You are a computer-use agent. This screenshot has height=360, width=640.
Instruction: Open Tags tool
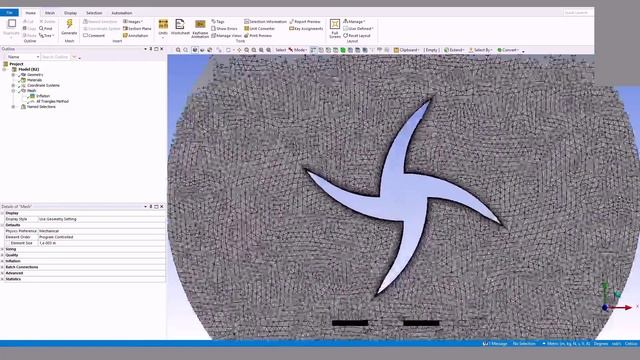pos(218,21)
